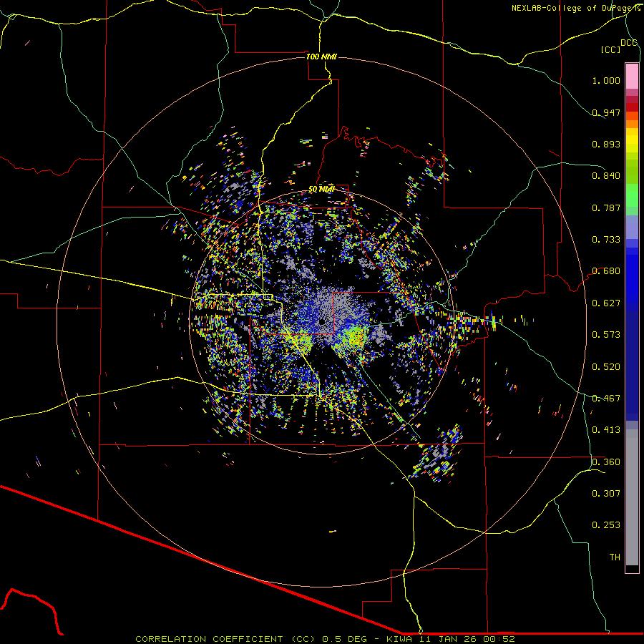This screenshot has height=644, width=644.
Task: Click the 50 NMI range ring label
Action: coord(321,190)
